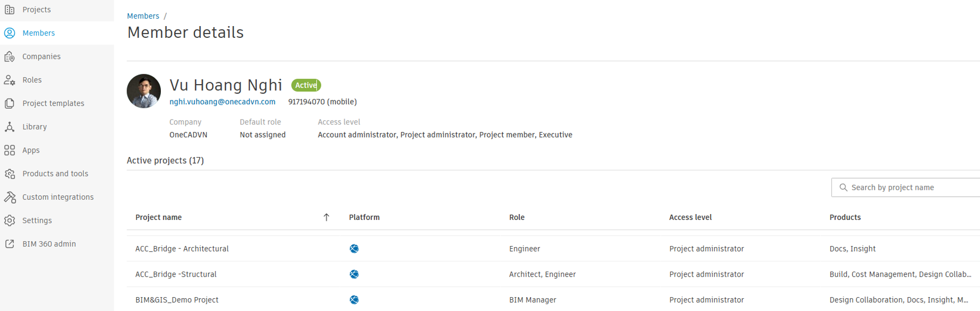Click the Access level column header
This screenshot has width=980, height=311.
click(690, 218)
